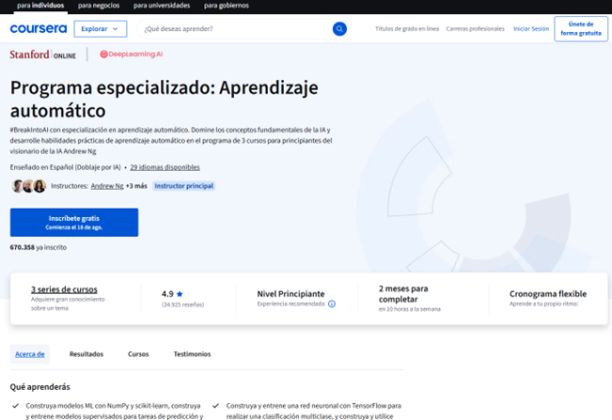
Task: Click the instructor avatar photos
Action: (x=29, y=186)
